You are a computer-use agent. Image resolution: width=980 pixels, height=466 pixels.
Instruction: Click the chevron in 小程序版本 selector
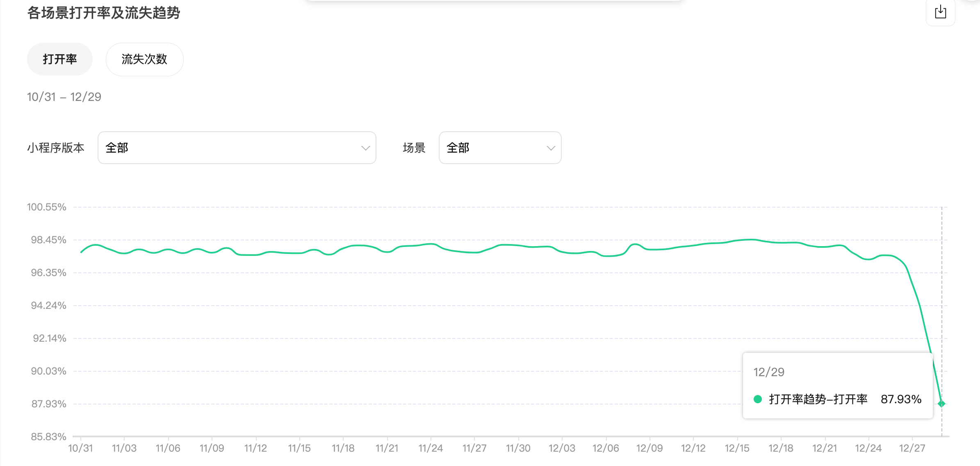coord(365,148)
